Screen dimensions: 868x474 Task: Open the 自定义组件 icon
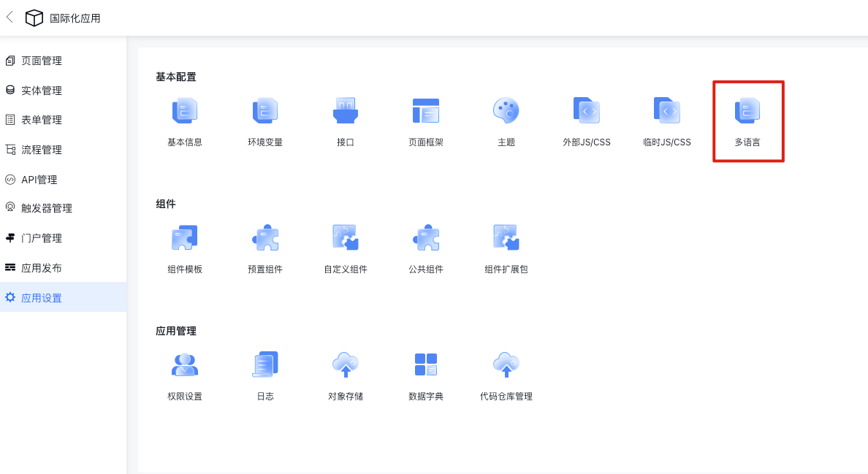pyautogui.click(x=346, y=238)
